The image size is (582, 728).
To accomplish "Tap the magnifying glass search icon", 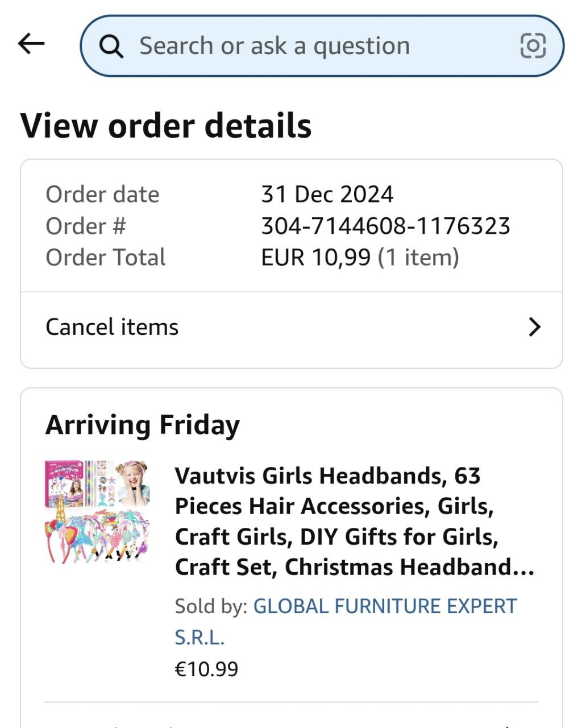I will tap(111, 46).
